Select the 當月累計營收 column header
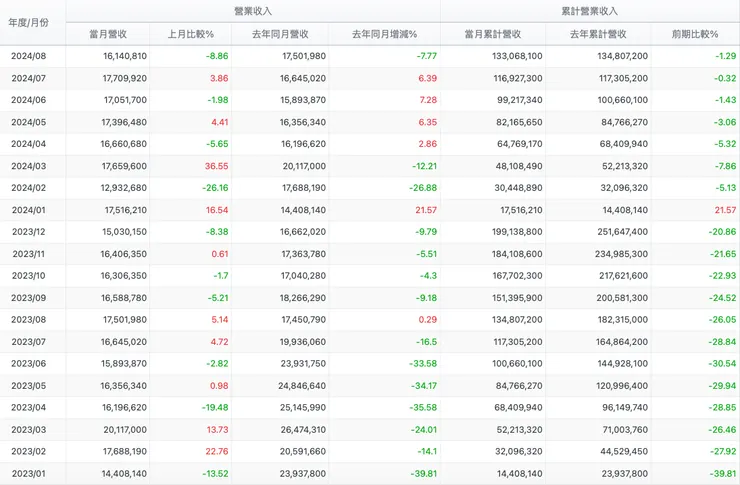 (x=493, y=34)
